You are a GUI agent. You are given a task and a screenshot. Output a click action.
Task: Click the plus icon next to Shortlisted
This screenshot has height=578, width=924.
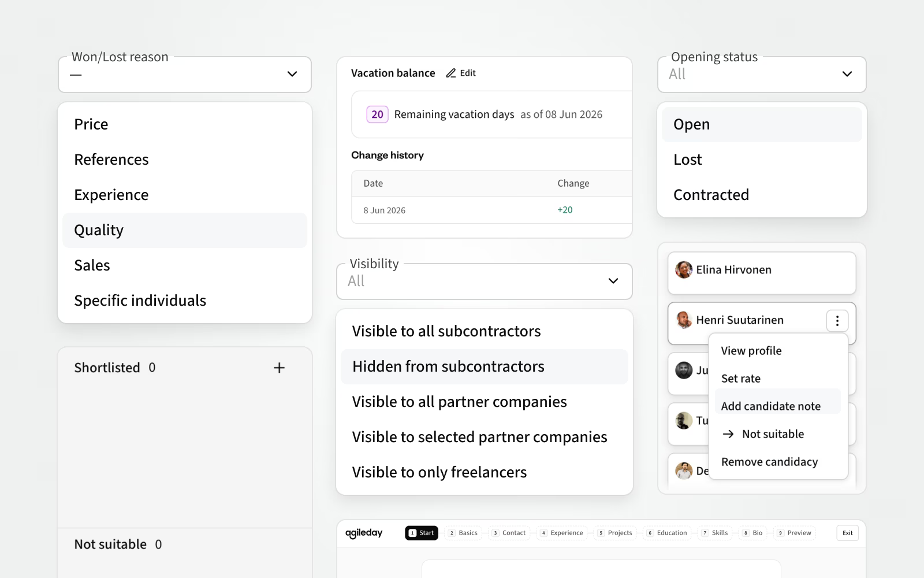[279, 368]
